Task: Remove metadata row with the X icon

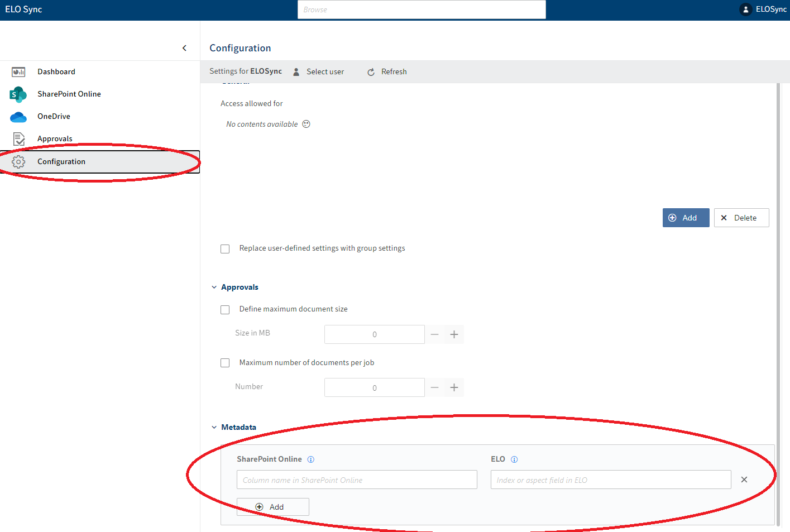Action: tap(744, 480)
